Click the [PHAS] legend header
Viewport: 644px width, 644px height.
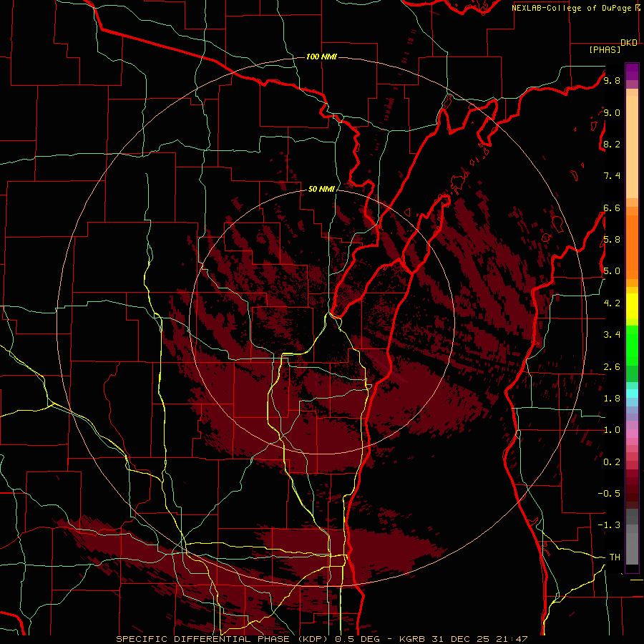point(605,49)
